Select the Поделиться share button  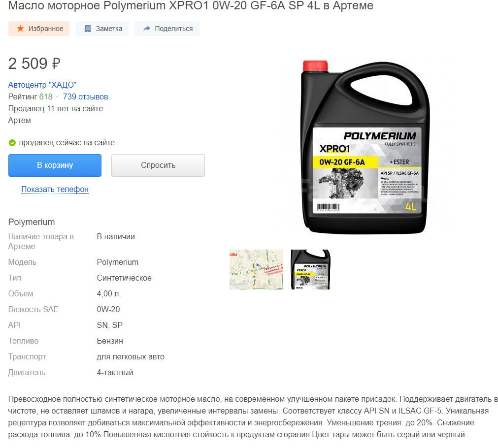click(x=167, y=29)
